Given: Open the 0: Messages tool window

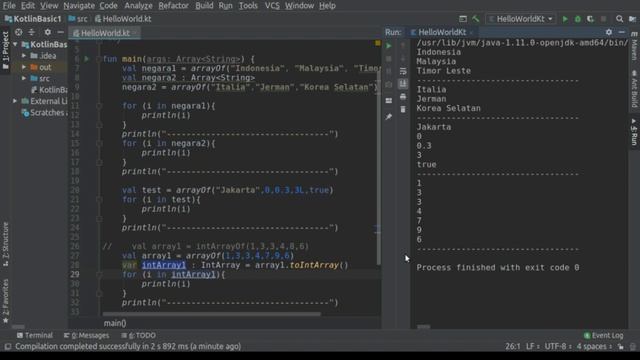Looking at the screenshot, I should [87, 336].
